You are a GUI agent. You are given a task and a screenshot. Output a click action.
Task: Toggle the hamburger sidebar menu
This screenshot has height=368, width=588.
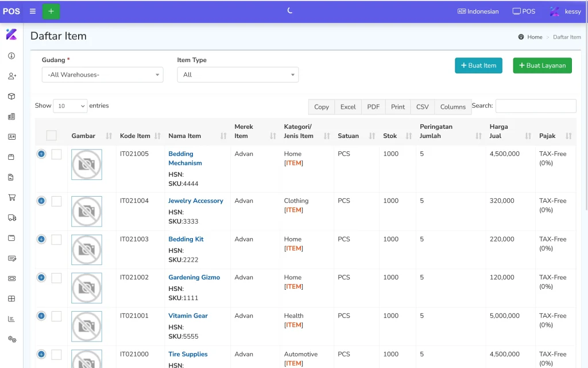click(33, 11)
